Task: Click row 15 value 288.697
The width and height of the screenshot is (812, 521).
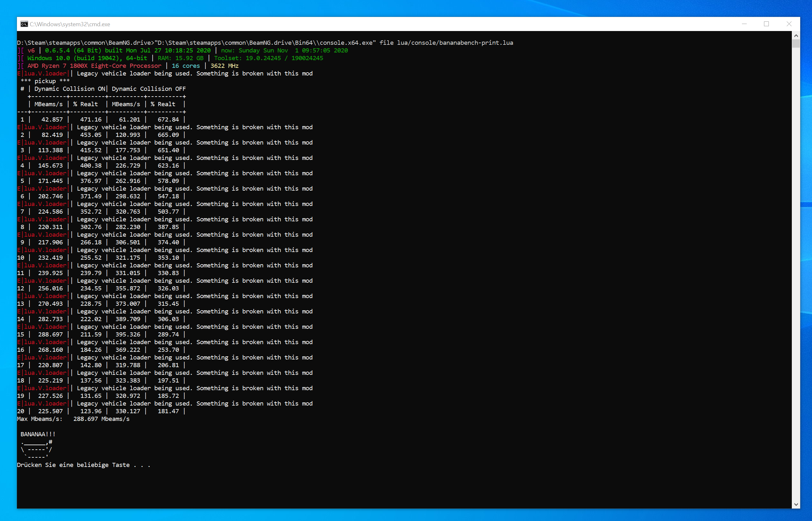Action: click(x=51, y=334)
